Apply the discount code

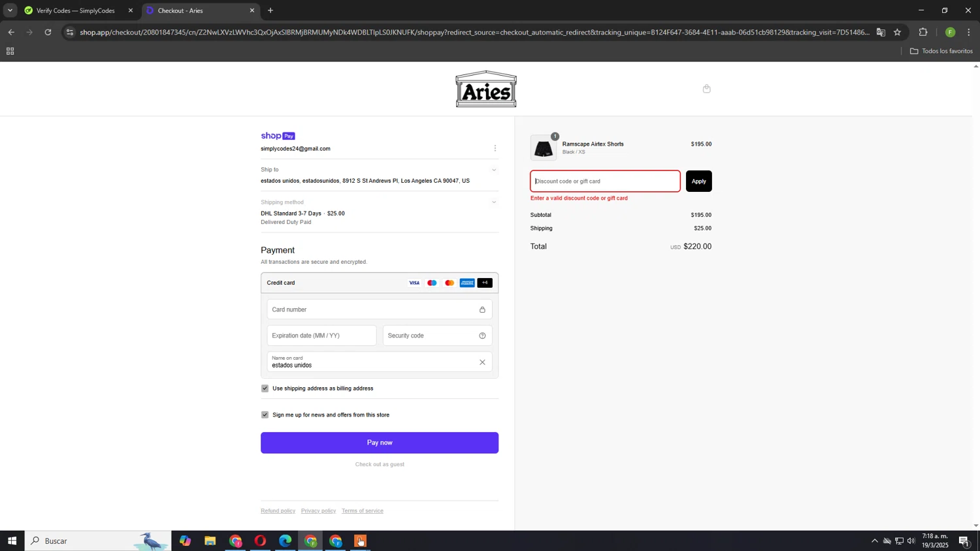[x=698, y=181]
